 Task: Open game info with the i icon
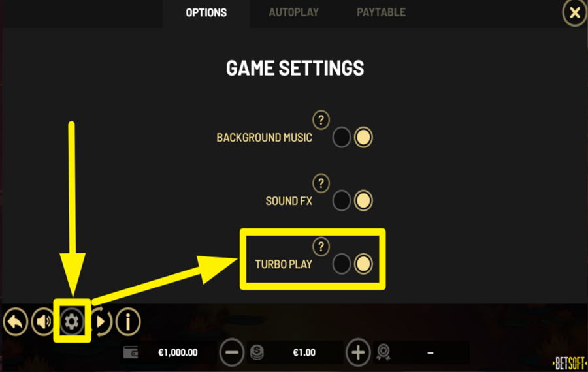pos(128,322)
